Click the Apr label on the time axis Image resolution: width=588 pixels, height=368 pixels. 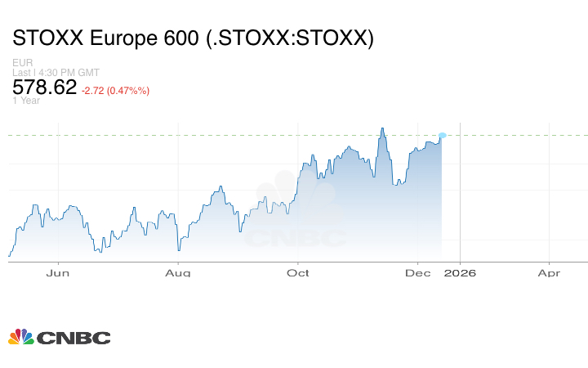[549, 273]
